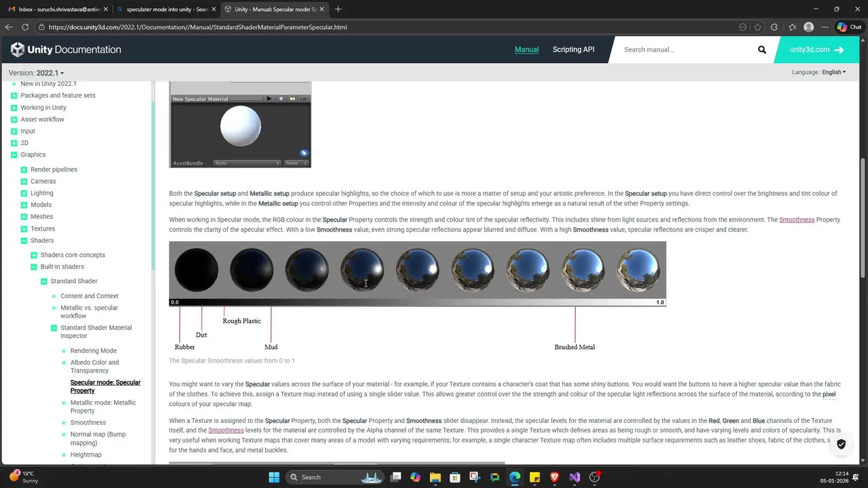This screenshot has height=488, width=868.
Task: Open the browser profile avatar
Action: pos(808,27)
